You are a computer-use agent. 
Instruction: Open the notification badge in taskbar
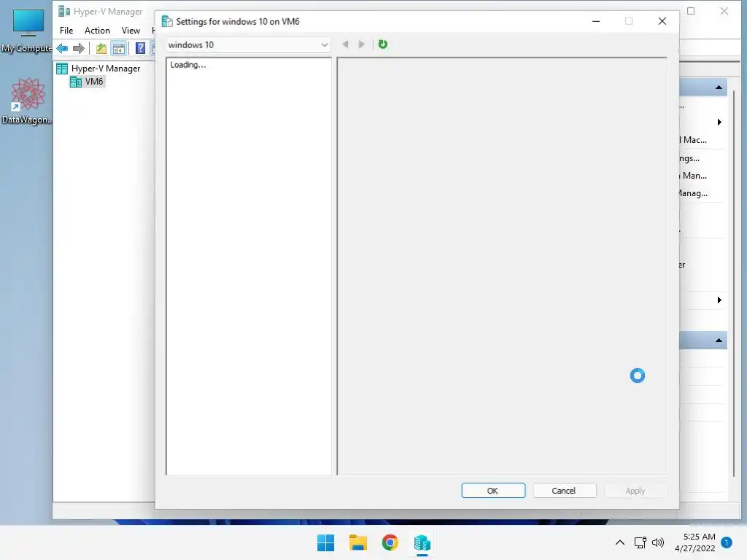tap(727, 542)
